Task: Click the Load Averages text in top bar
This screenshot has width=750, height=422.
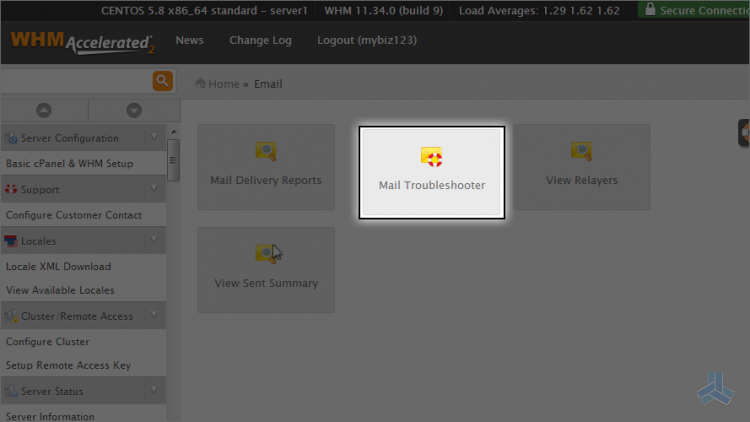Action: pyautogui.click(x=539, y=11)
